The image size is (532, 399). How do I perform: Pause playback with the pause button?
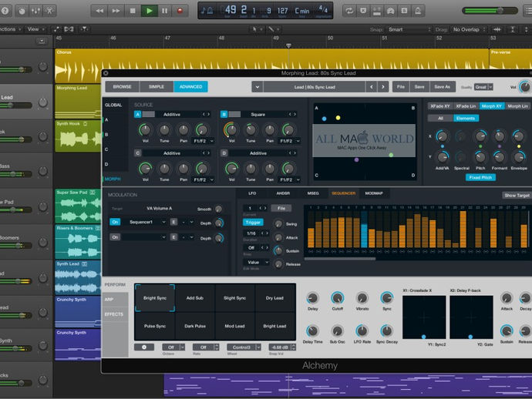click(x=164, y=11)
